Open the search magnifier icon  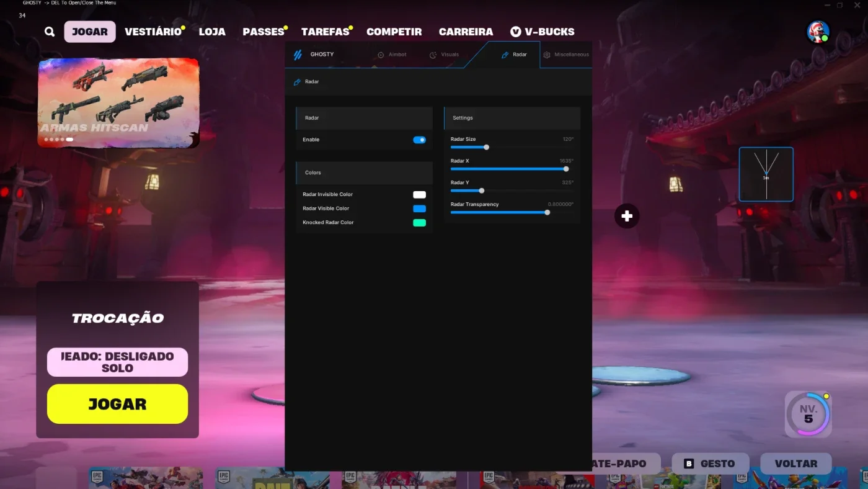(50, 32)
